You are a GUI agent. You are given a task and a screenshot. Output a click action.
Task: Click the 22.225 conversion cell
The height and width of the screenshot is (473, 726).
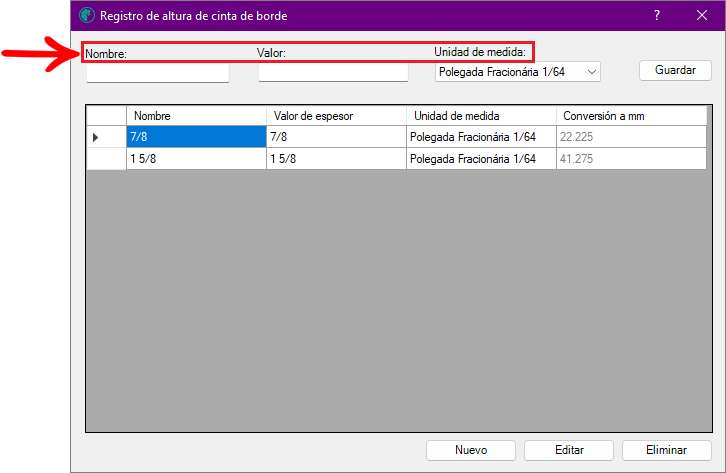pyautogui.click(x=632, y=137)
